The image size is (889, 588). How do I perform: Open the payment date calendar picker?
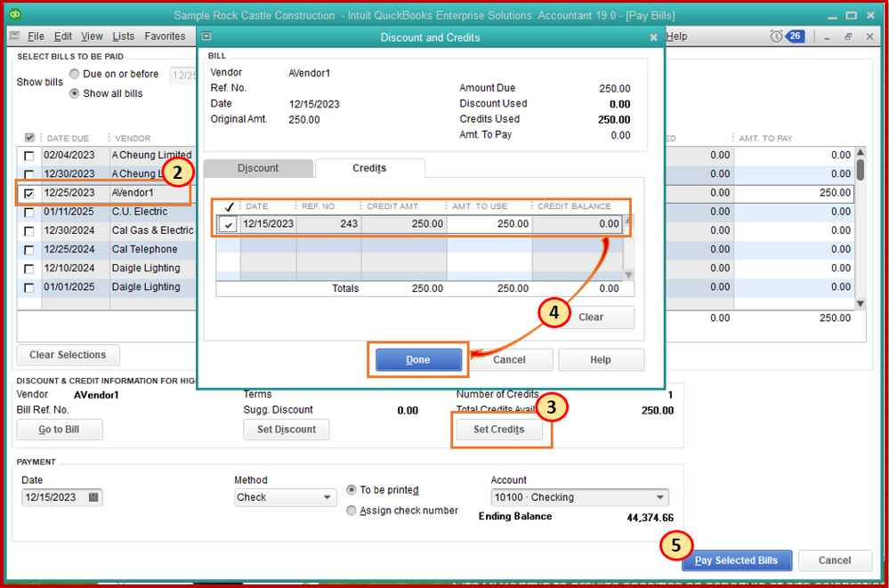tap(93, 497)
